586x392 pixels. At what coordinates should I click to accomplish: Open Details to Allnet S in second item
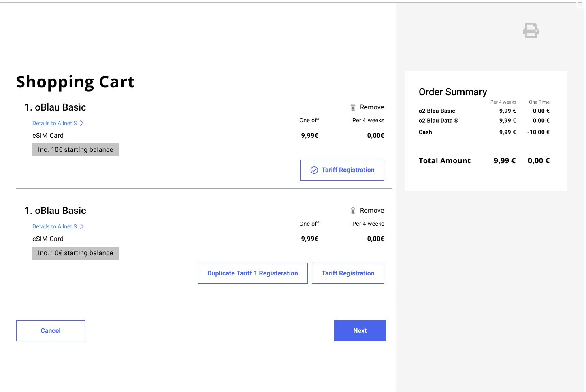pos(58,226)
